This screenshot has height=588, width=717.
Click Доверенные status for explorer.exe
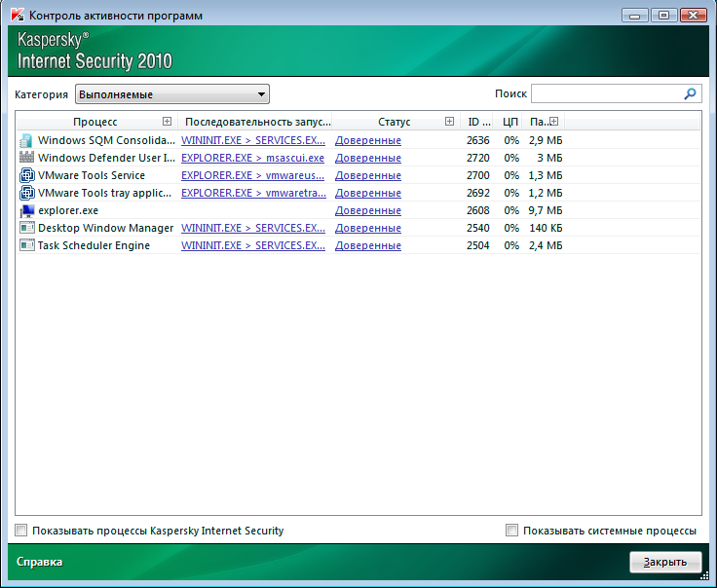click(368, 210)
